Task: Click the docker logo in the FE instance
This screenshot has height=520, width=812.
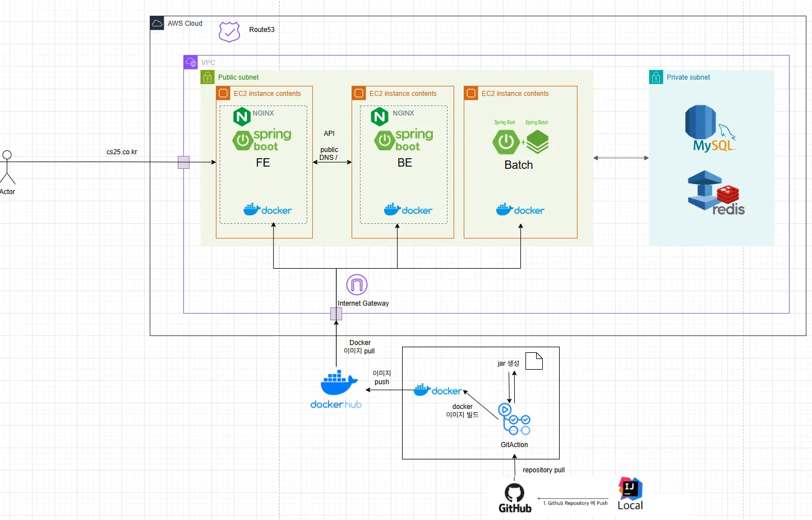Action: [267, 210]
